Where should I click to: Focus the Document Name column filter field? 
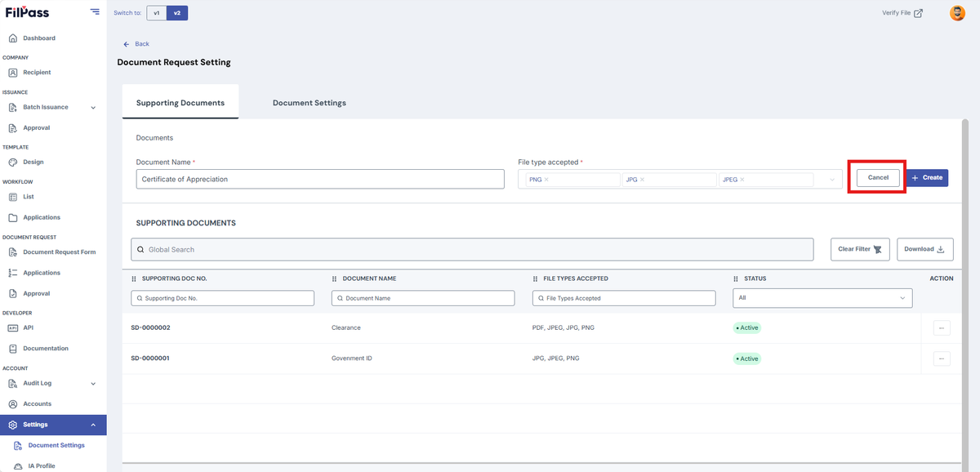(x=423, y=298)
